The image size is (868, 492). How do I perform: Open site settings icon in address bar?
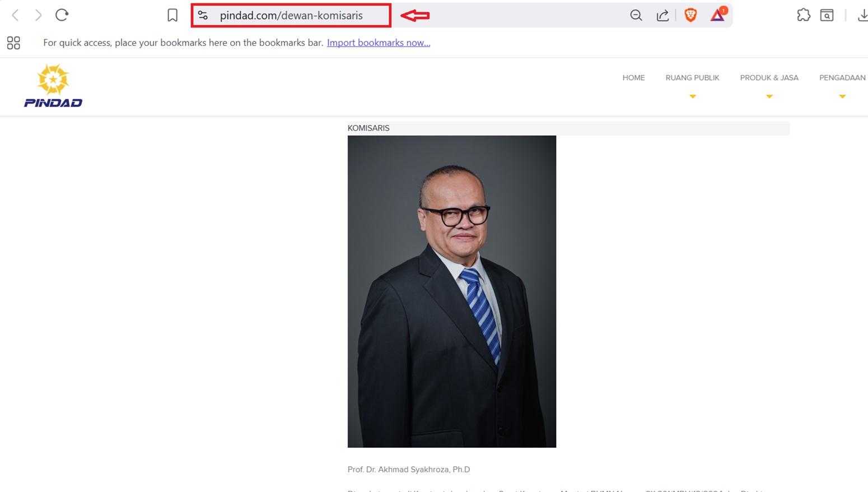point(203,16)
